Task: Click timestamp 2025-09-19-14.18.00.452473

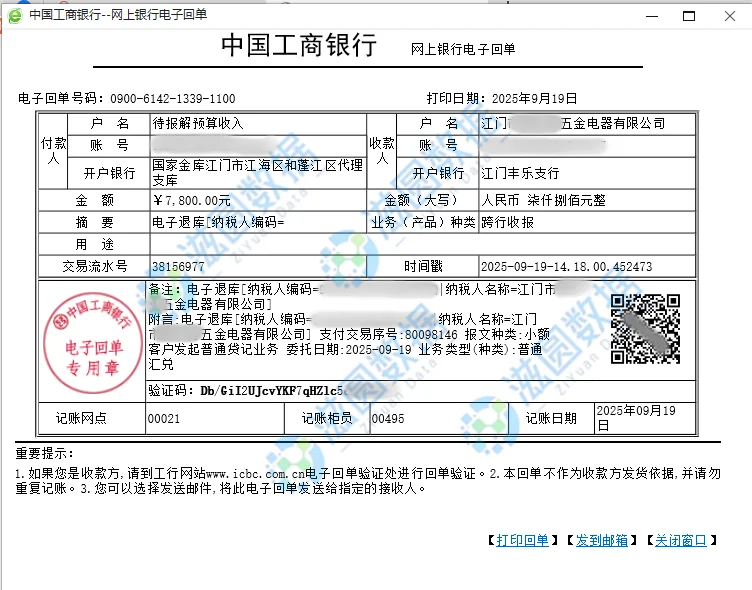Action: point(566,267)
